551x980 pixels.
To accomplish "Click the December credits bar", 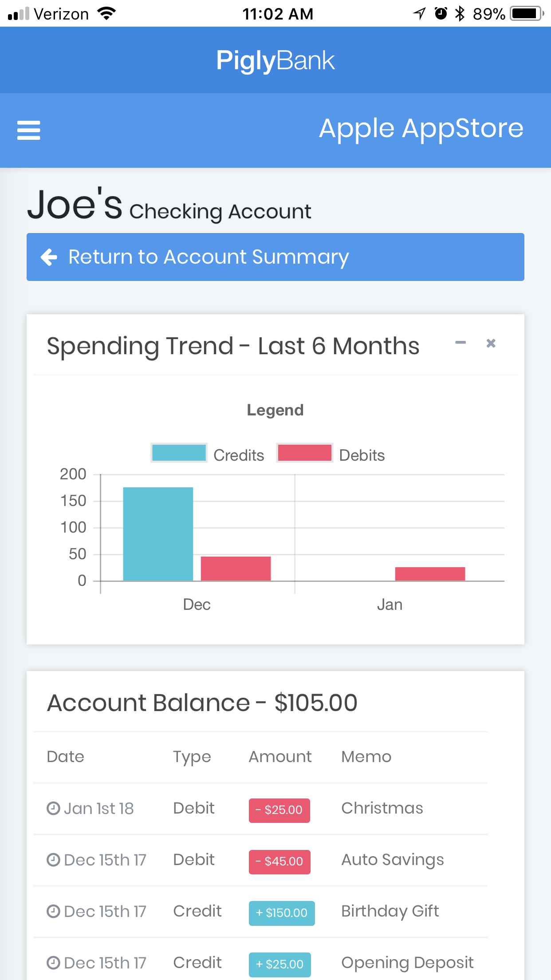I will point(158,533).
